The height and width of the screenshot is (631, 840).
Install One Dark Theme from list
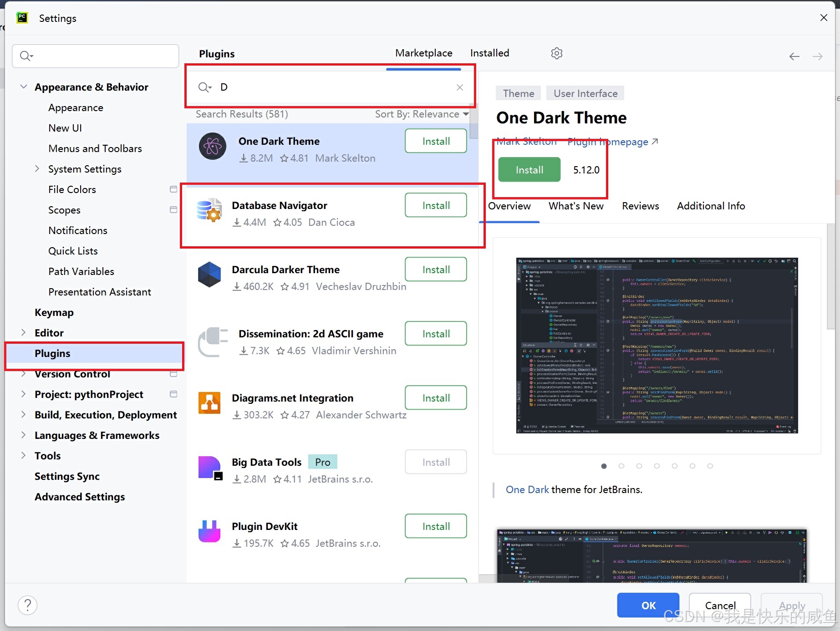(436, 141)
